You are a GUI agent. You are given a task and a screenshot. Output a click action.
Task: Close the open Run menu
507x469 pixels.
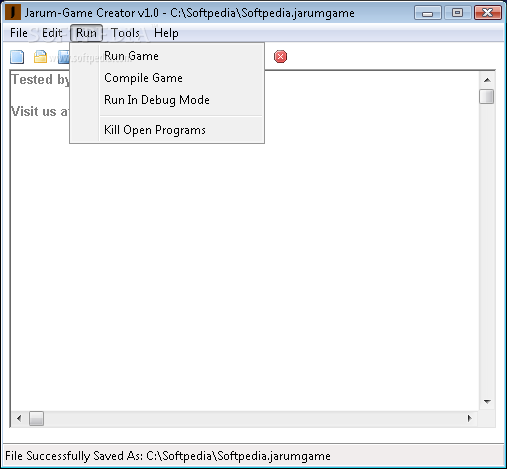click(x=86, y=33)
